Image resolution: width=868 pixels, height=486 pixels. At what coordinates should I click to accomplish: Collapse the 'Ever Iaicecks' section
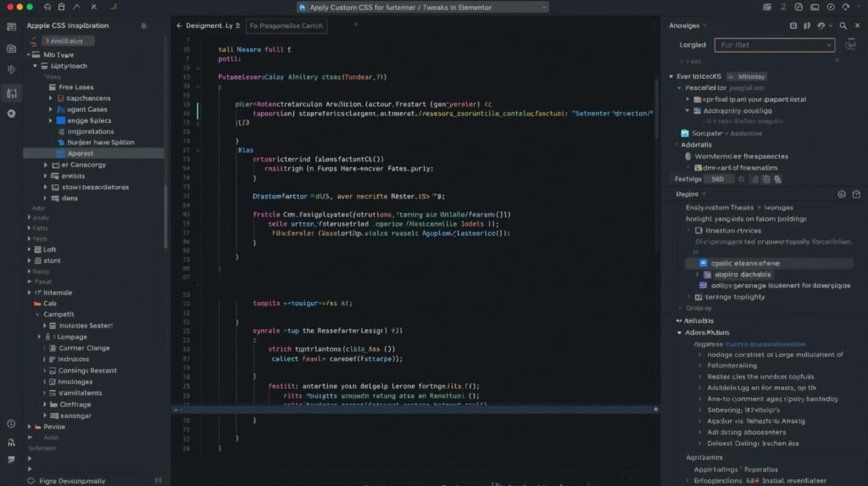point(671,76)
